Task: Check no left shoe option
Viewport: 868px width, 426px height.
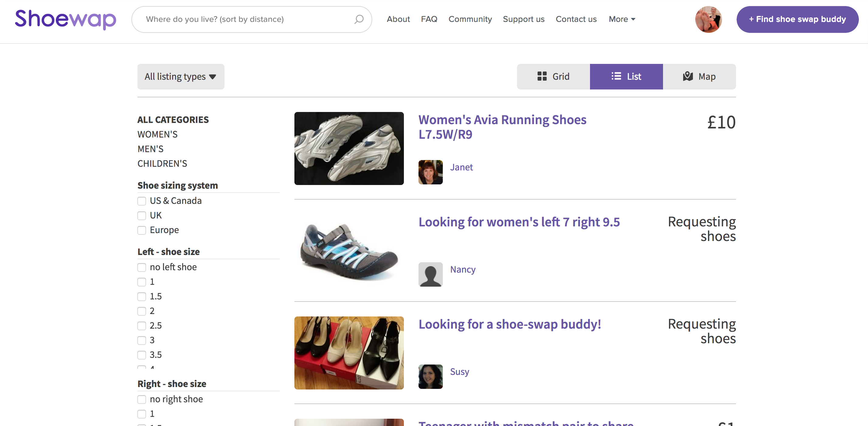Action: pos(141,267)
